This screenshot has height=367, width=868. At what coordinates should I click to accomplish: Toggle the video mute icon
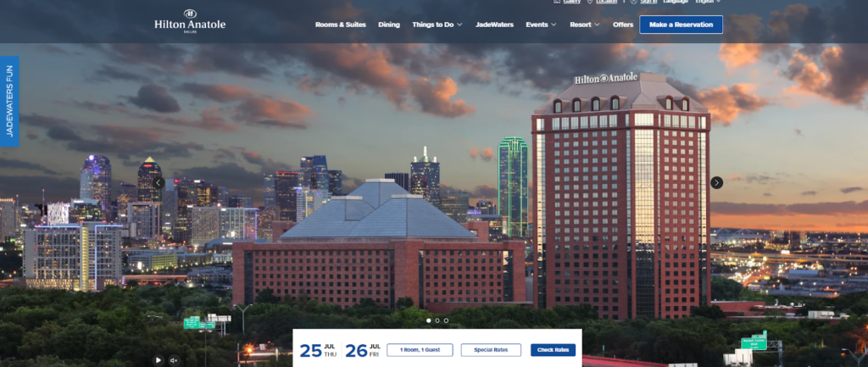pyautogui.click(x=174, y=360)
